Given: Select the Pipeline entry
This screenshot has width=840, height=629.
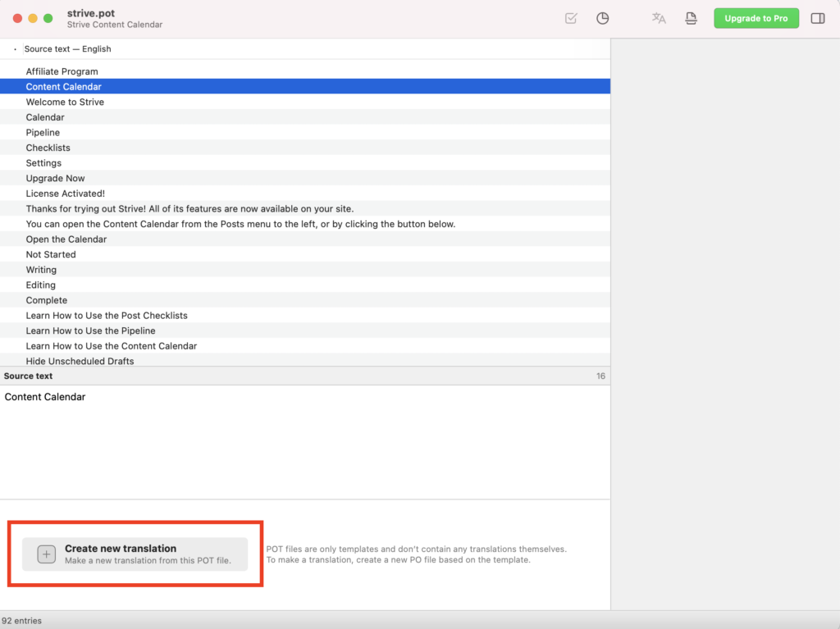Looking at the screenshot, I should coord(305,132).
